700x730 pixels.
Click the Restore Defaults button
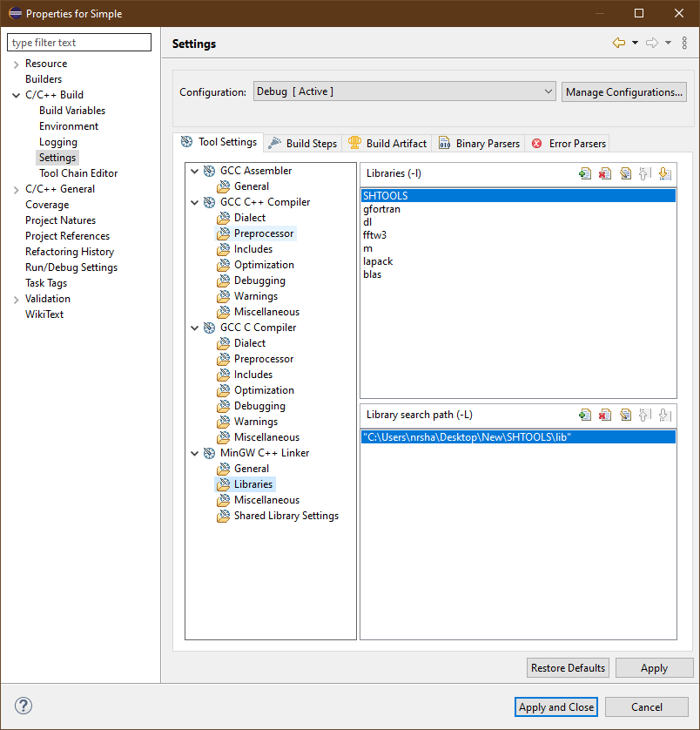click(x=568, y=667)
